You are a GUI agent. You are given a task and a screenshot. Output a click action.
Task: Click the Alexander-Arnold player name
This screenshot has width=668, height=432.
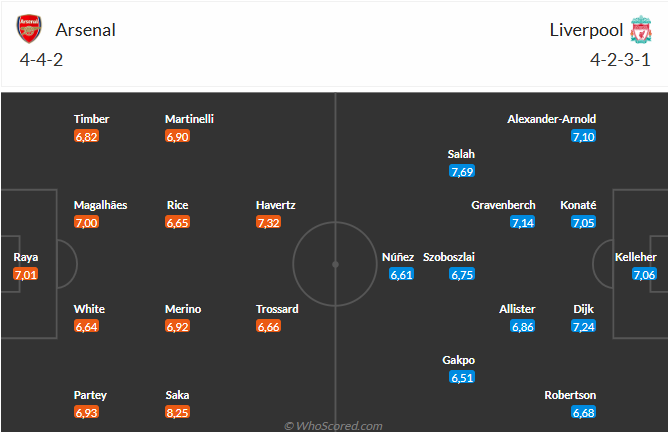(x=552, y=119)
